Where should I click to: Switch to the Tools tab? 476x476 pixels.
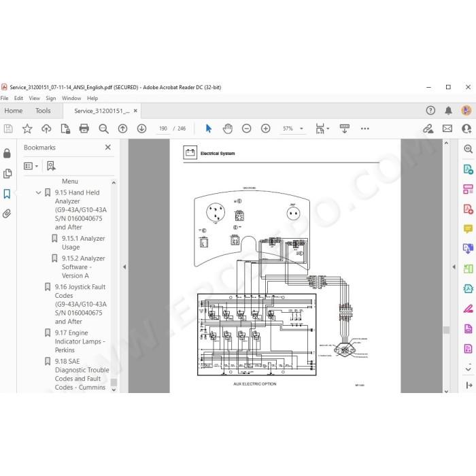tap(43, 111)
